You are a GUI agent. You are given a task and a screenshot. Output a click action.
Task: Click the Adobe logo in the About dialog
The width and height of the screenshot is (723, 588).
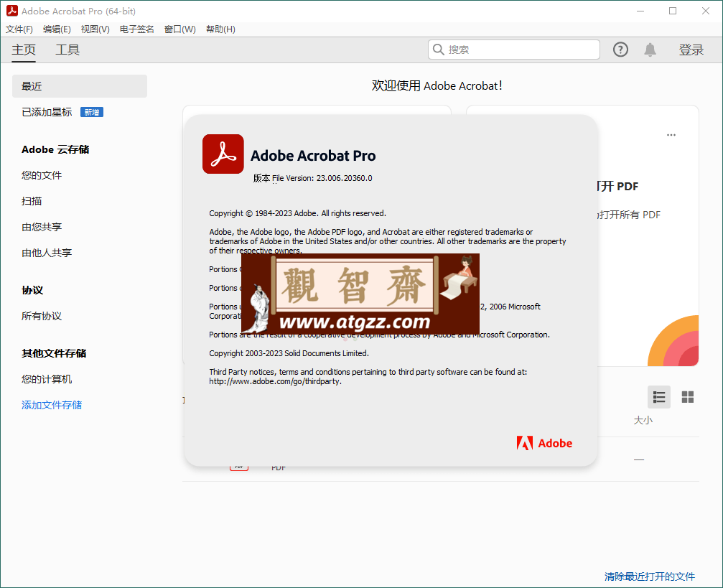click(x=544, y=443)
